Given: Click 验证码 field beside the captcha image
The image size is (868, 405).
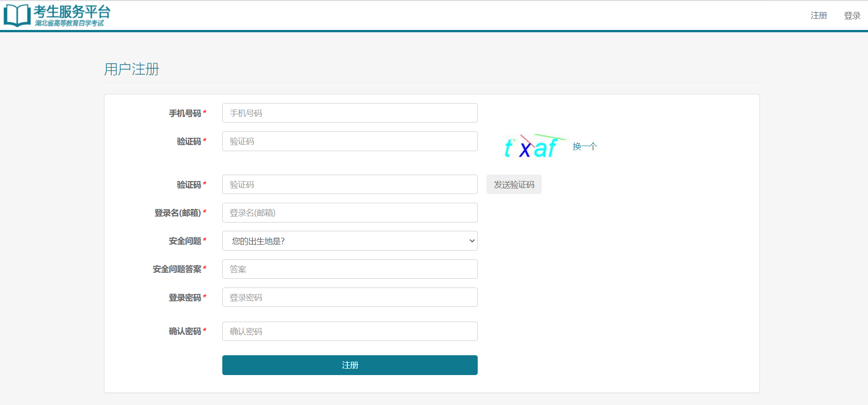Looking at the screenshot, I should coord(349,141).
